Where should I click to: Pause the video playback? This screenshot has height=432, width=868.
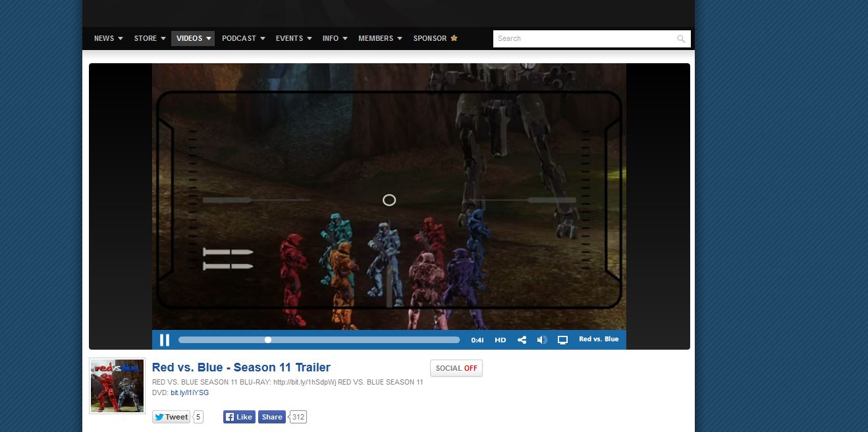click(165, 340)
